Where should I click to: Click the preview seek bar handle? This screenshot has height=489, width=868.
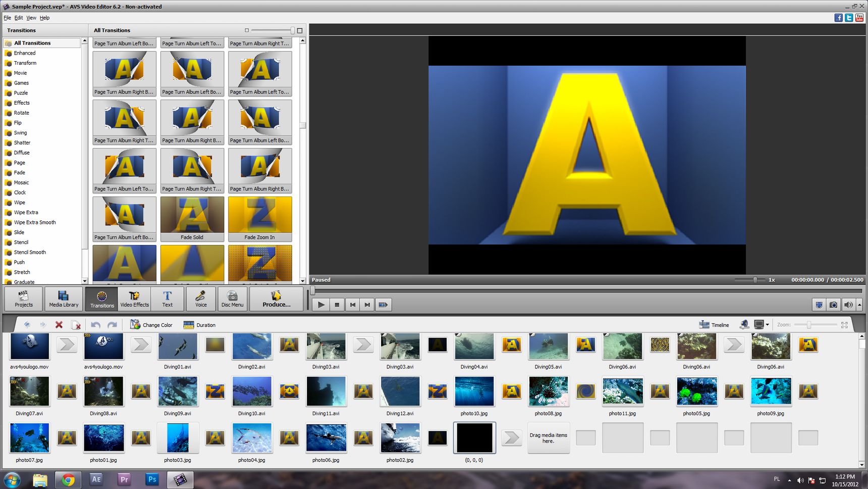[x=313, y=290]
